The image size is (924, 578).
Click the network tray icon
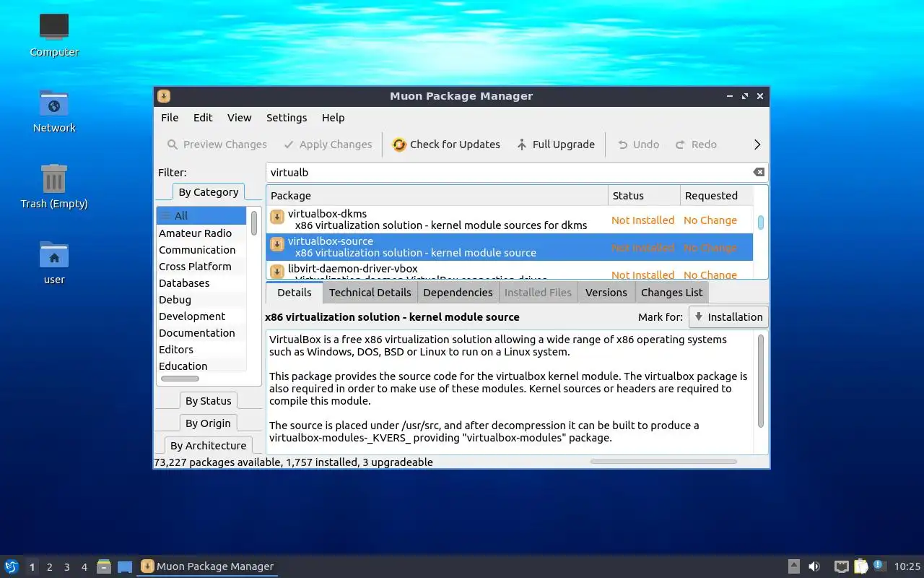[841, 566]
